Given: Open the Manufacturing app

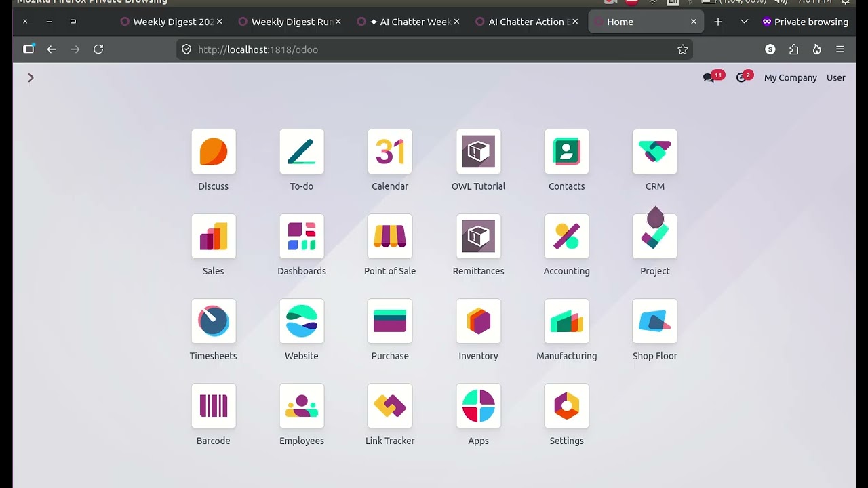Looking at the screenshot, I should pyautogui.click(x=567, y=321).
